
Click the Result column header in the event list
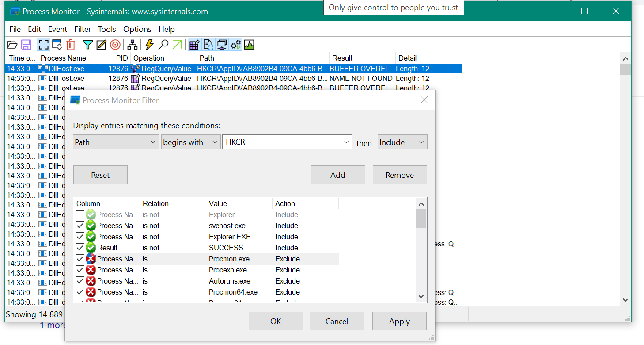click(x=362, y=58)
